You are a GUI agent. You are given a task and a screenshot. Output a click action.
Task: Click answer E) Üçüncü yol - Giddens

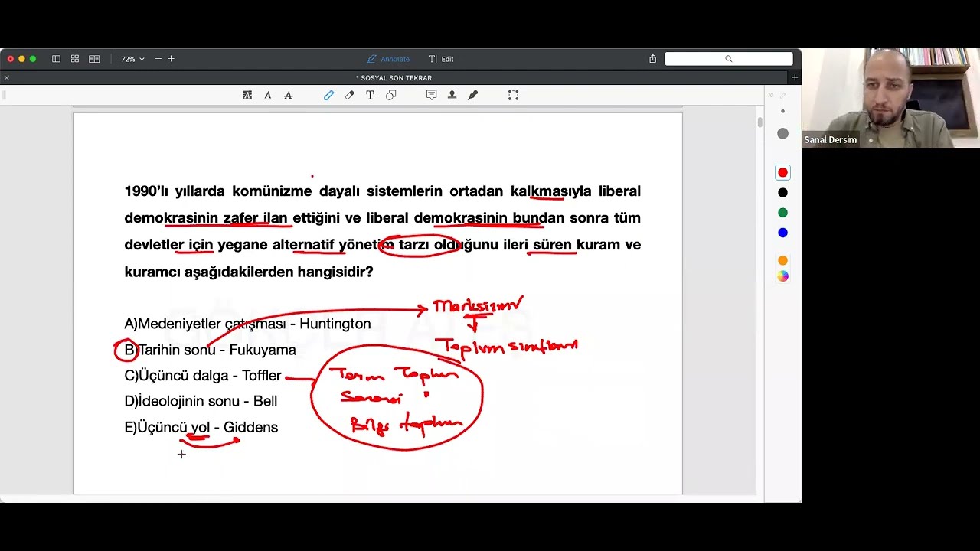pyautogui.click(x=201, y=427)
